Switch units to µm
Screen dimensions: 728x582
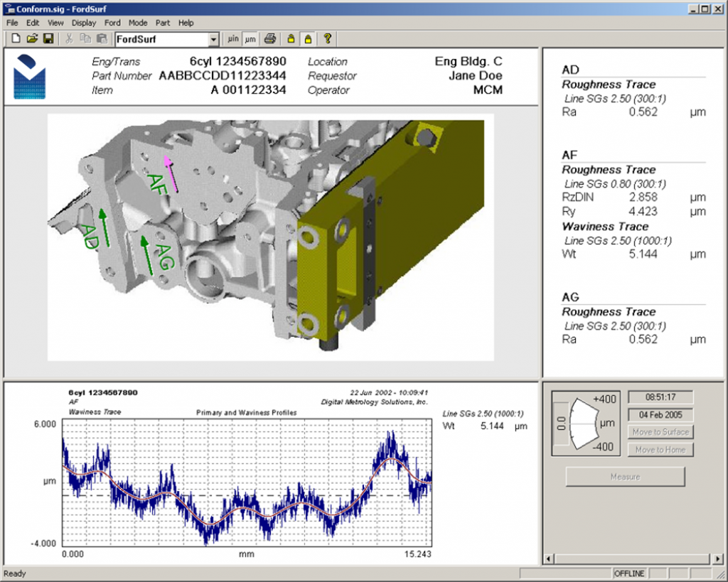250,39
